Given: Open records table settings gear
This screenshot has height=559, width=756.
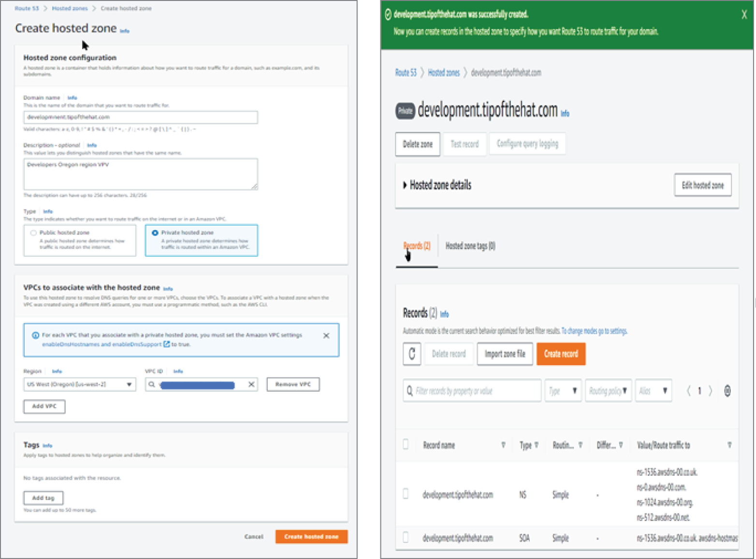Looking at the screenshot, I should coord(727,391).
